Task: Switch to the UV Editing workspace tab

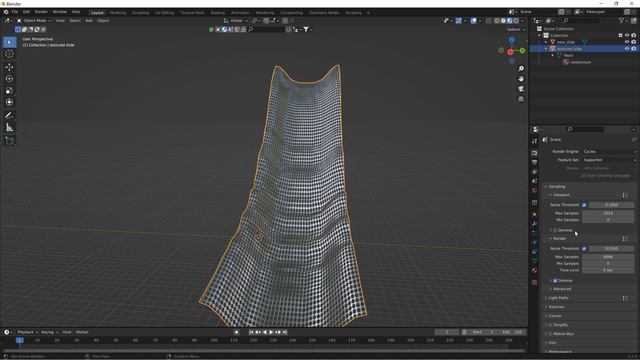Action: [x=164, y=13]
